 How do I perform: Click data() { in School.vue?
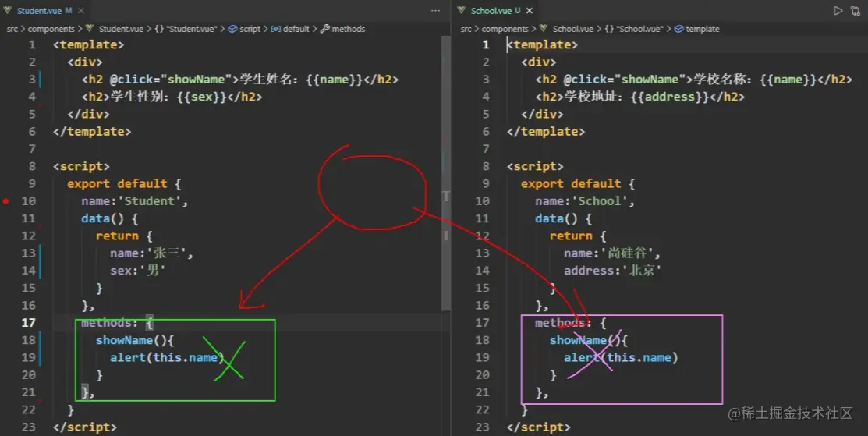(x=564, y=218)
